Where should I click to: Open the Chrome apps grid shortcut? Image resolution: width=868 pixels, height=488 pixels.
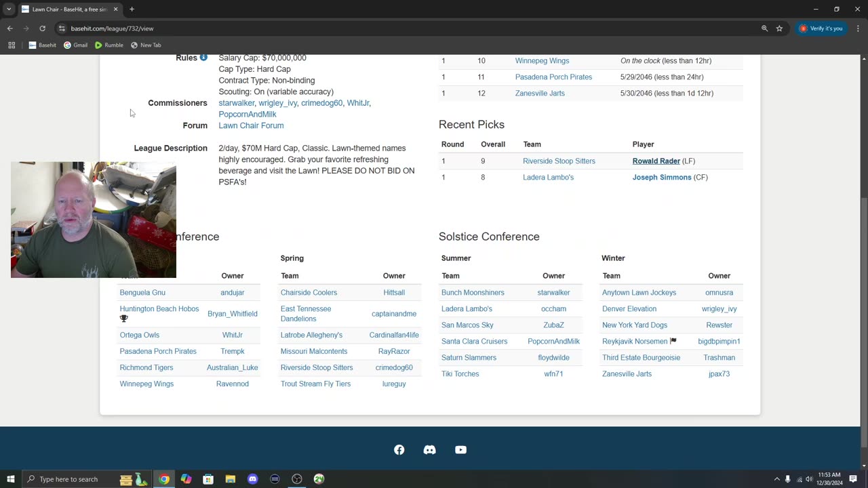click(12, 45)
